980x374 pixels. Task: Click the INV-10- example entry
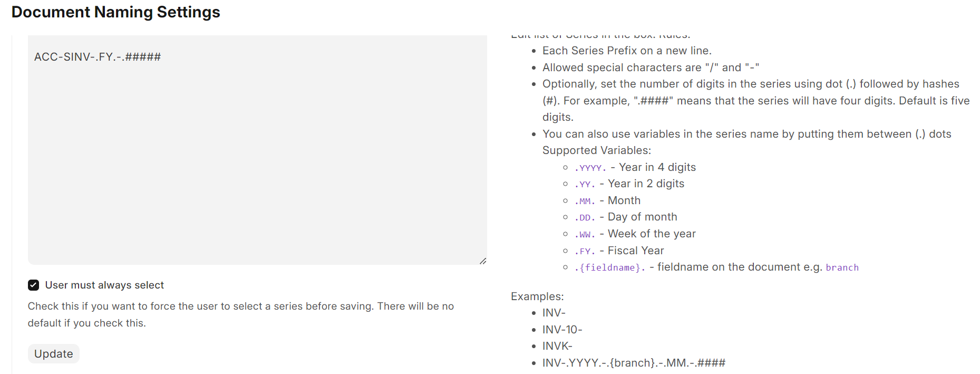click(x=562, y=330)
